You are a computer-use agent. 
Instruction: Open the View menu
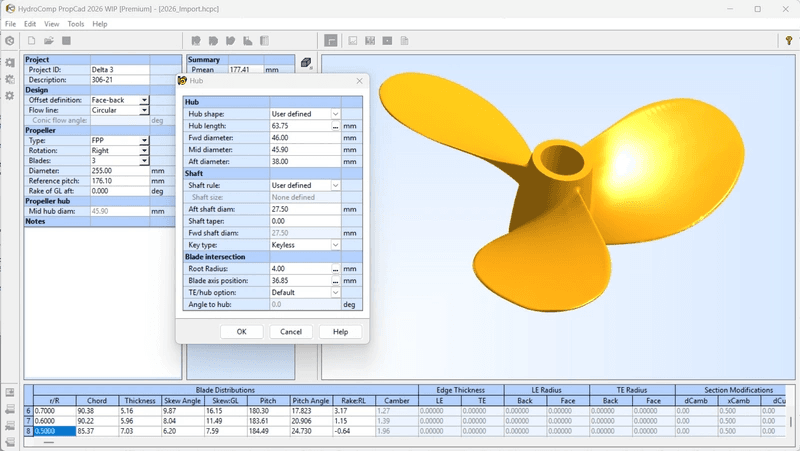coord(52,24)
